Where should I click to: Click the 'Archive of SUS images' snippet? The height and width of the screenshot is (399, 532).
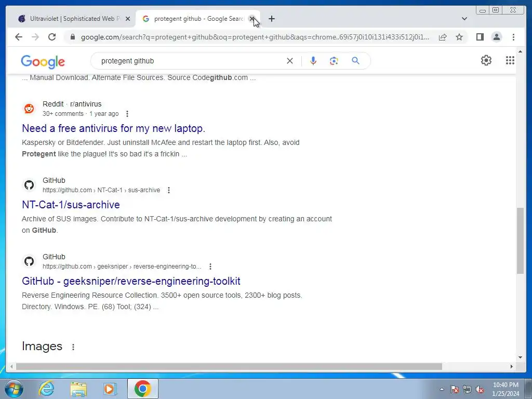pos(177,224)
